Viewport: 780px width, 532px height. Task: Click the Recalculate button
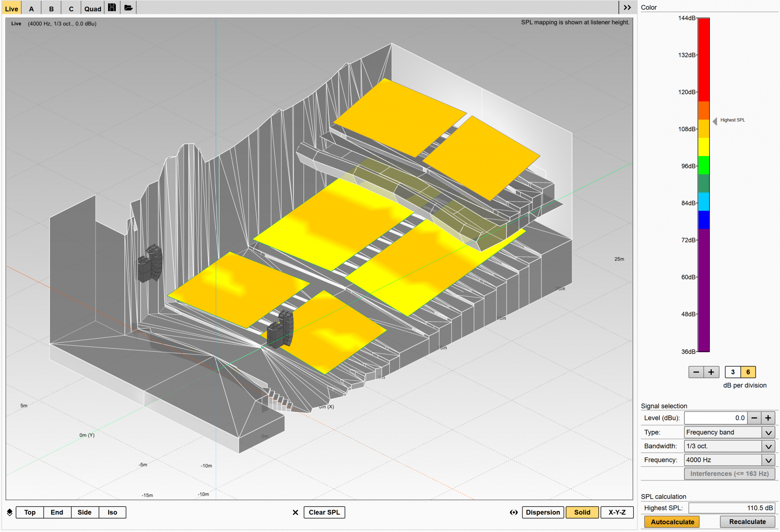coord(747,522)
